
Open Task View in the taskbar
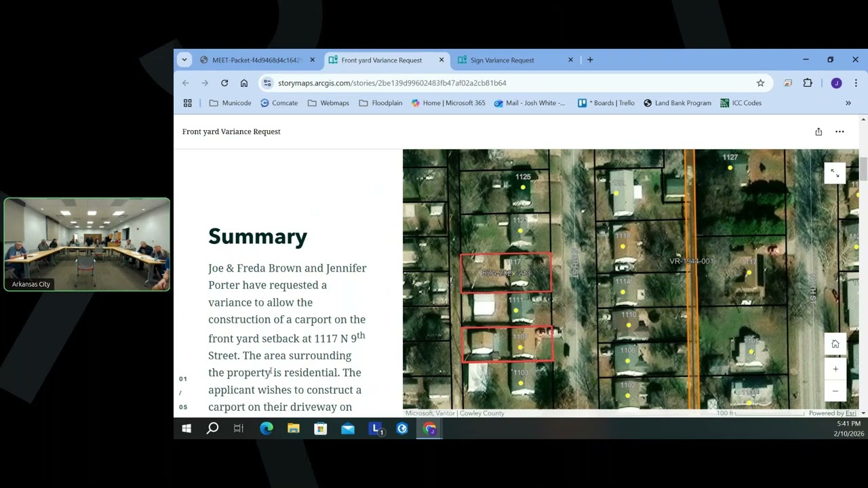[x=239, y=428]
